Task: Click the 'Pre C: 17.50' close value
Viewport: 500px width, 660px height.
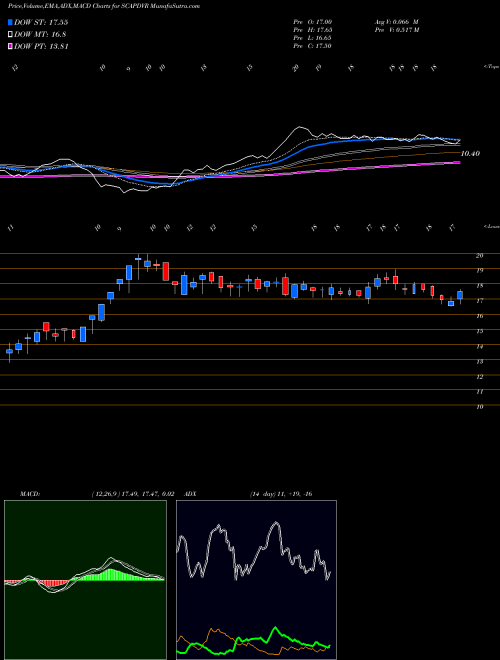Action: [314, 46]
